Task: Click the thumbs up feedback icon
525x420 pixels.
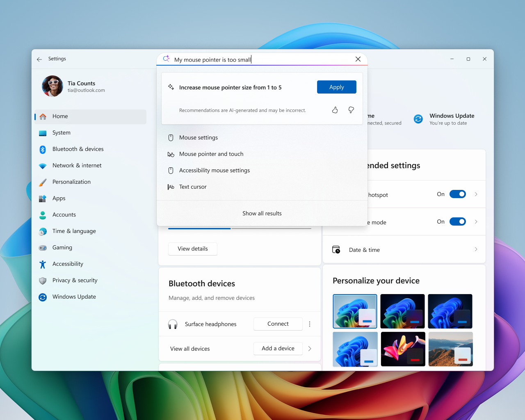Action: tap(335, 110)
